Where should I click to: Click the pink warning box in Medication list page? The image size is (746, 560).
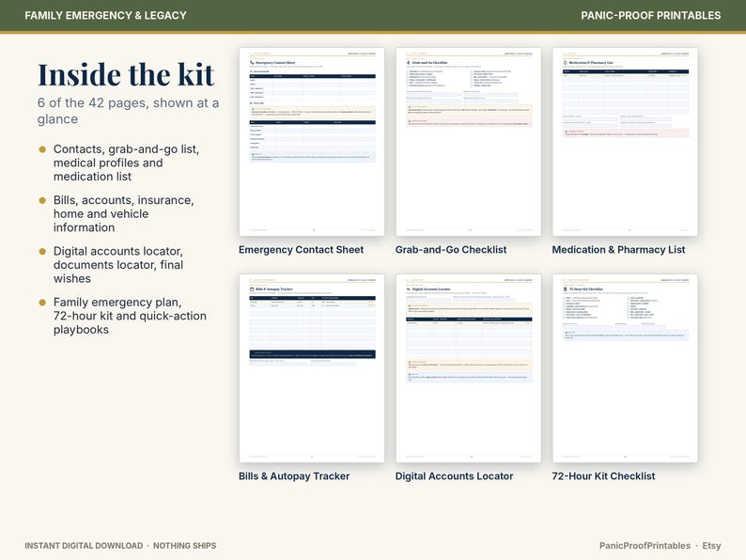625,133
